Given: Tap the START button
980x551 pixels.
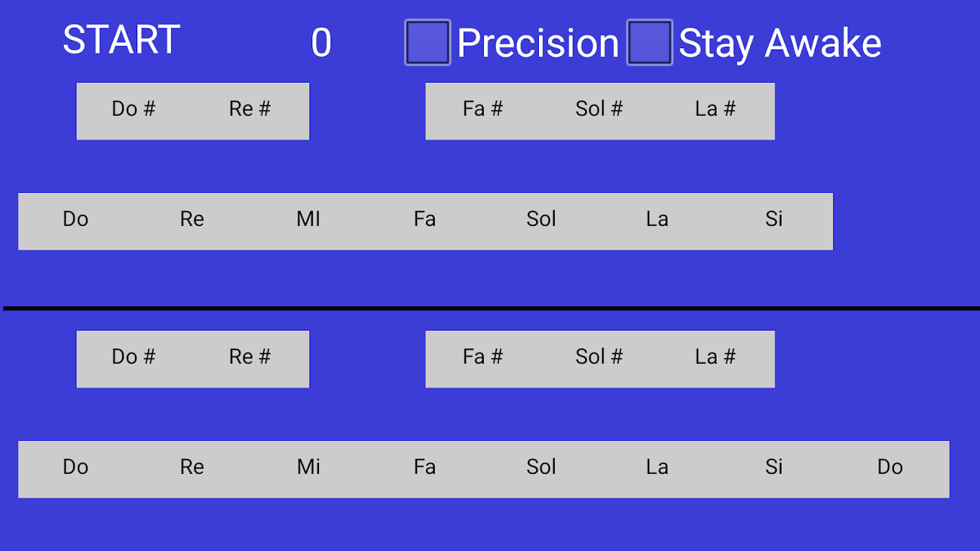Looking at the screenshot, I should coord(121,40).
